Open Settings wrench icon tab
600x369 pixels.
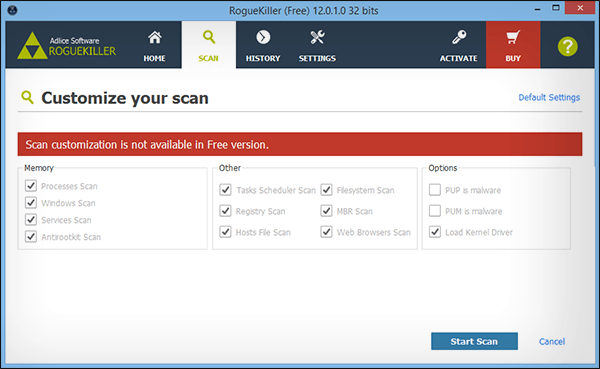coord(317,38)
